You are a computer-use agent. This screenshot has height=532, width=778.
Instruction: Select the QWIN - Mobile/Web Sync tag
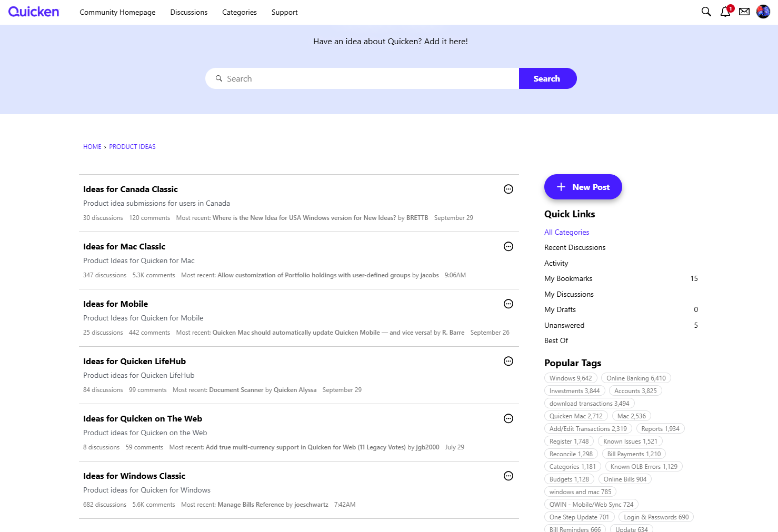click(x=591, y=505)
